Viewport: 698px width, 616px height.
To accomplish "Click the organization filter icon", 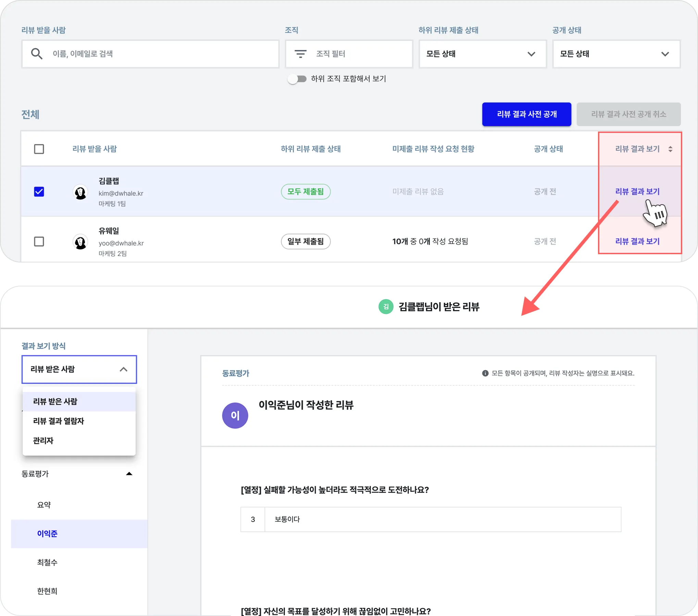I will point(300,54).
